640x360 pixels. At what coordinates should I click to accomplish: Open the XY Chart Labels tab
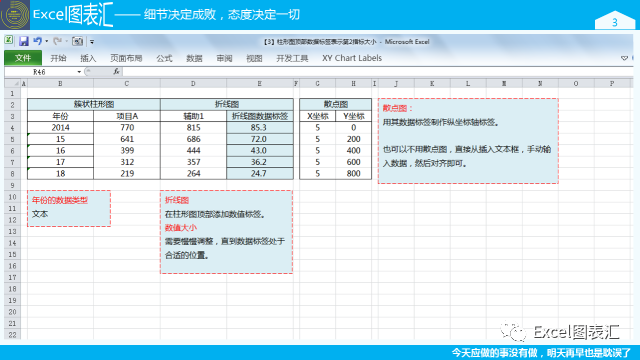click(352, 58)
